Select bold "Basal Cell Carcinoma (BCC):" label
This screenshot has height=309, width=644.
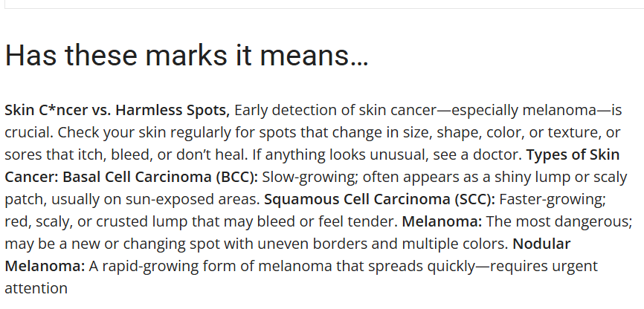point(160,178)
